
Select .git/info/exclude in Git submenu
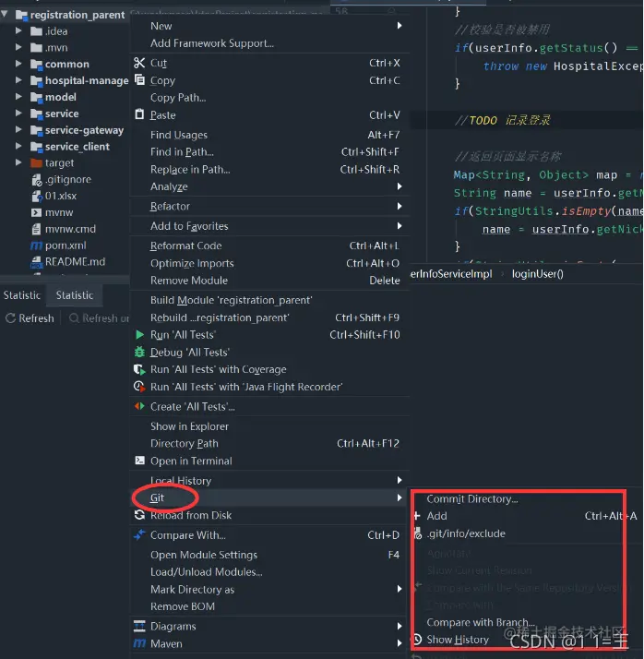466,533
